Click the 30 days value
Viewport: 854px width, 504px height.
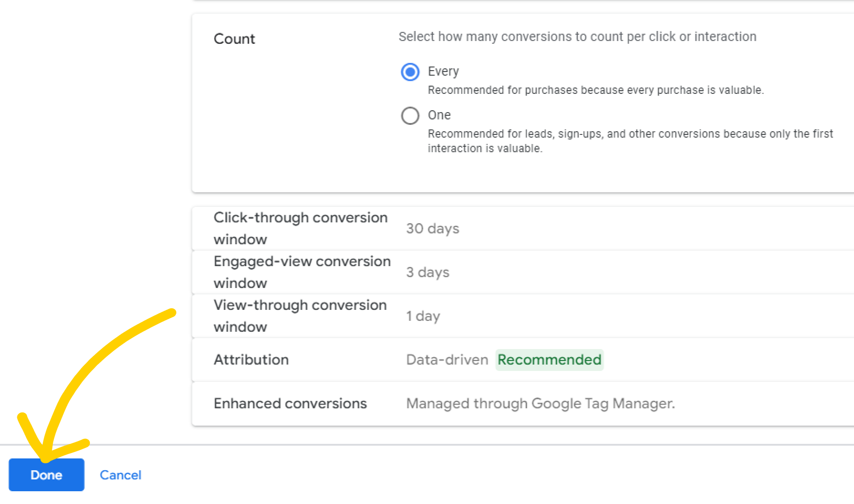coord(432,228)
